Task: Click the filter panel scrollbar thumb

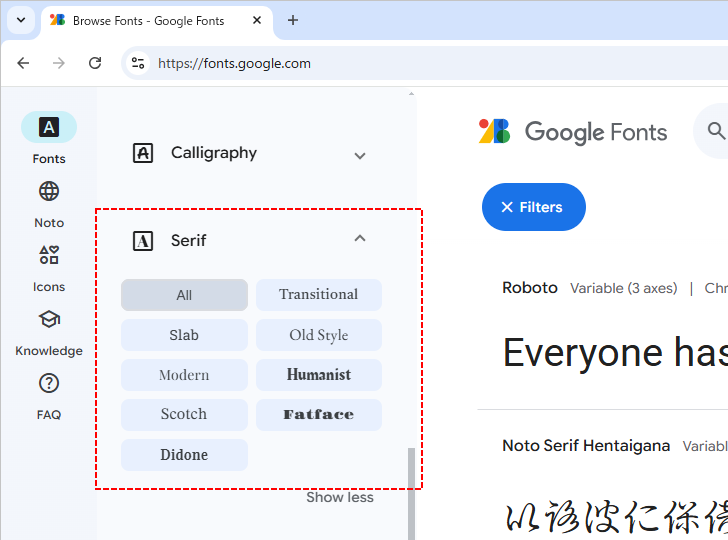Action: pyautogui.click(x=411, y=494)
